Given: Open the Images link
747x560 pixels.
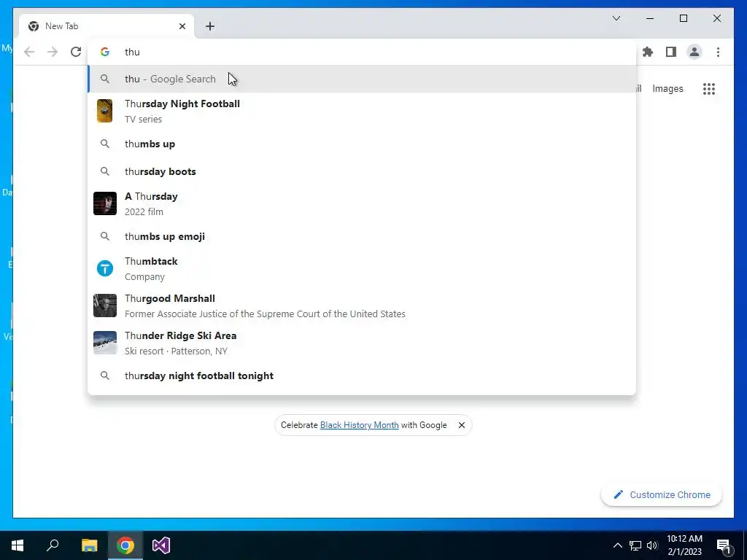Looking at the screenshot, I should pyautogui.click(x=667, y=88).
